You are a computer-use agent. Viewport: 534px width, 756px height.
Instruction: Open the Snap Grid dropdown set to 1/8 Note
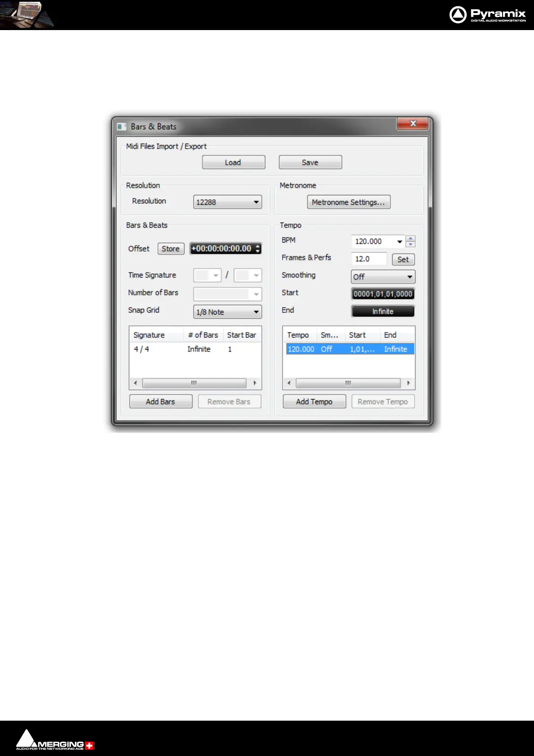coord(228,312)
